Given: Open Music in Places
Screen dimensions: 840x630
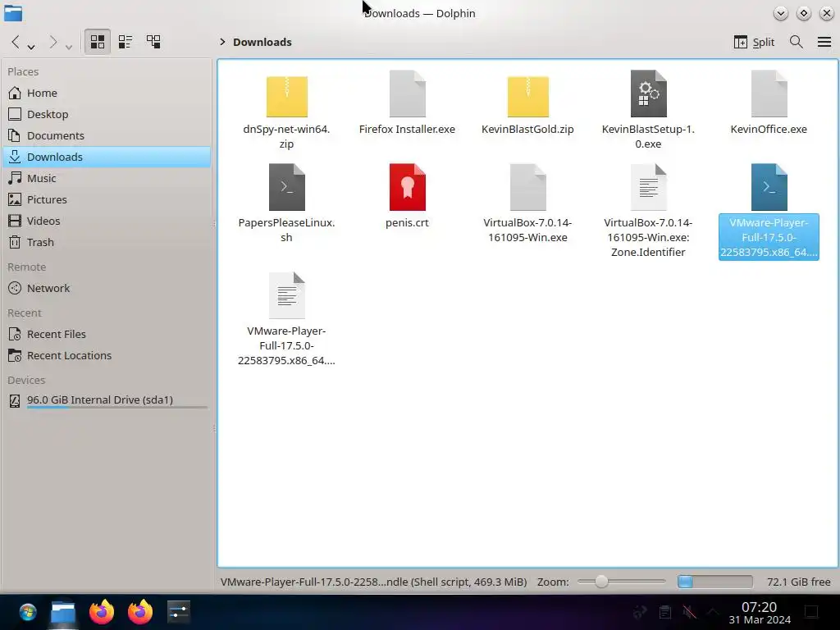Looking at the screenshot, I should coord(107,178).
